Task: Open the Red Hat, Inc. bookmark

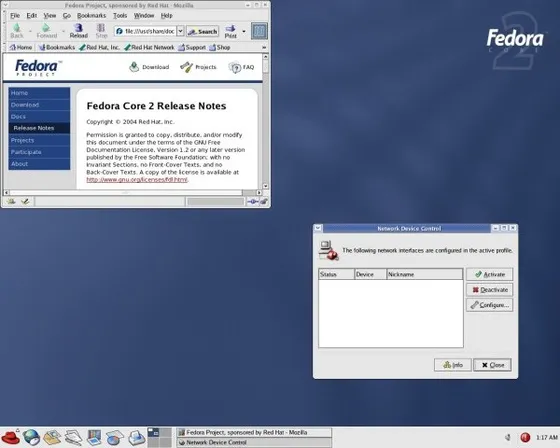Action: [100, 47]
